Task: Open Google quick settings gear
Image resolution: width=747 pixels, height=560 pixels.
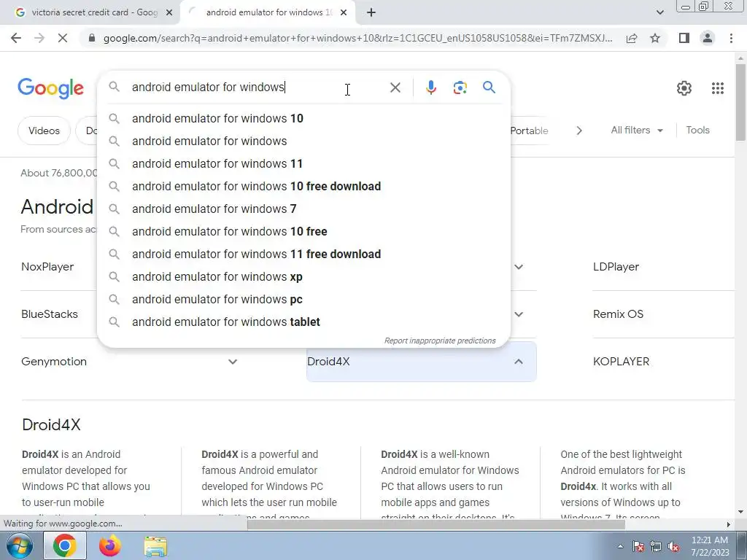Action: (x=684, y=88)
